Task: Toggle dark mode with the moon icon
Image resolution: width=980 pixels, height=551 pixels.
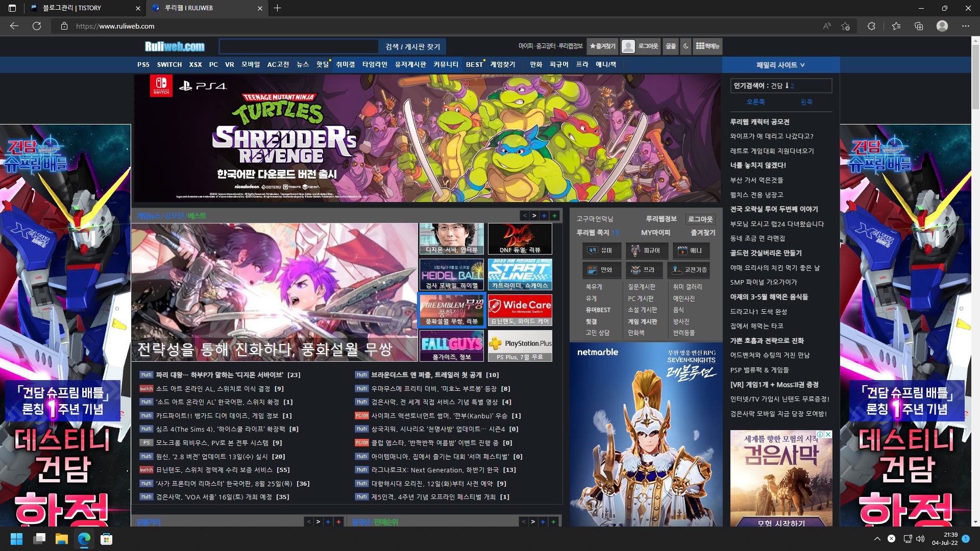Action: point(685,46)
